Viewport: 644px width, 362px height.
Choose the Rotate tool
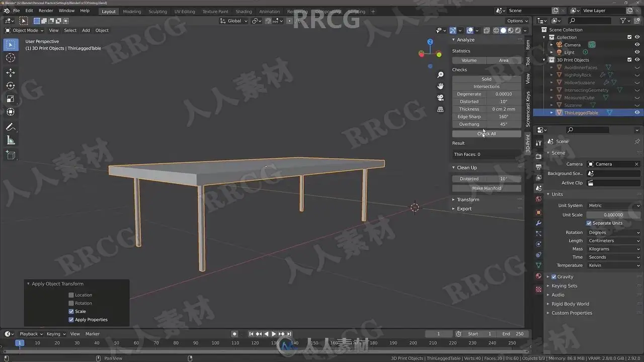(11, 86)
